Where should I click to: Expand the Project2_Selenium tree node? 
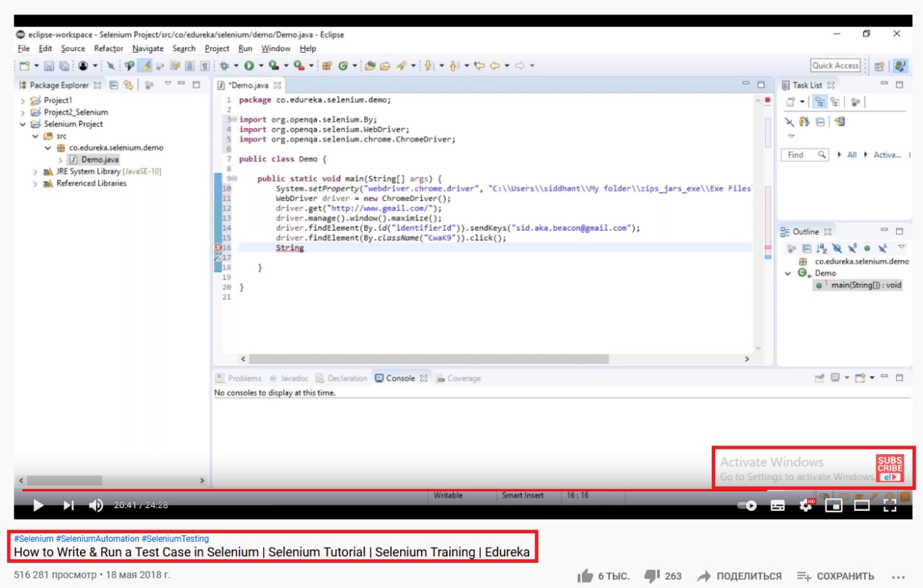[x=23, y=112]
